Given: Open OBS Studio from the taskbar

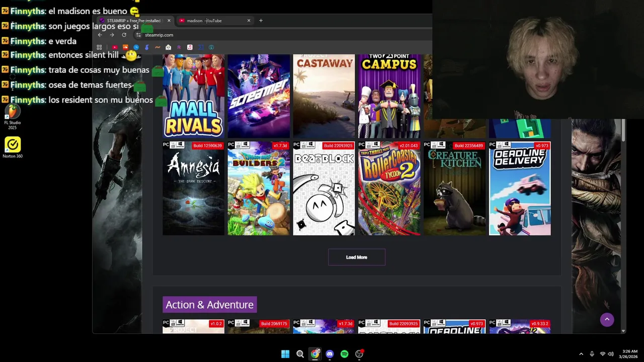Looking at the screenshot, I should [x=359, y=354].
